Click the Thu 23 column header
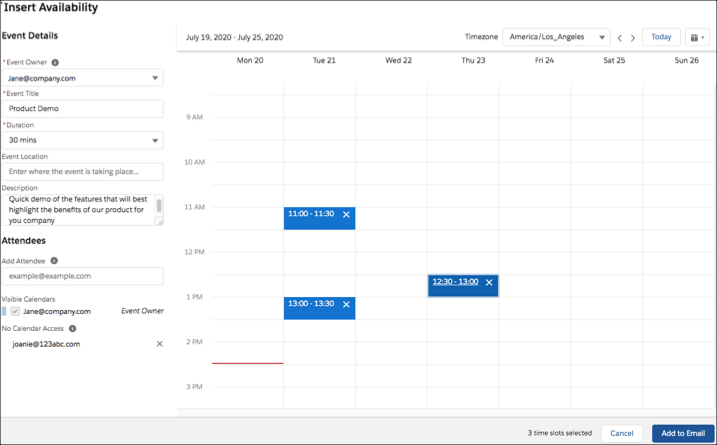The image size is (717, 445). (473, 60)
